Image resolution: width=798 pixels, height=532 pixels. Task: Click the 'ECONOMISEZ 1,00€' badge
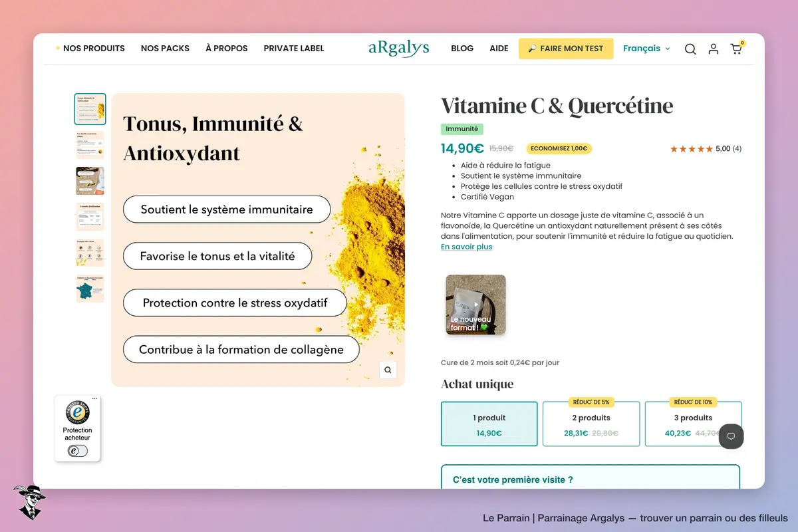coord(559,149)
